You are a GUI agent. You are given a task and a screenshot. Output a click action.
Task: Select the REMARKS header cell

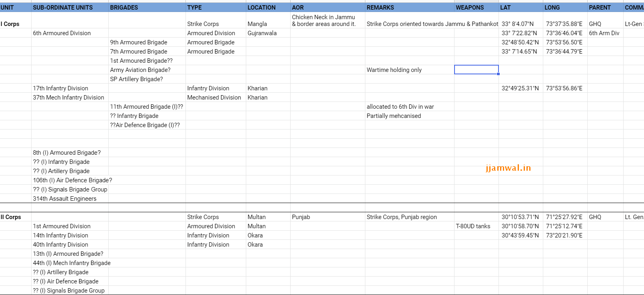click(x=410, y=8)
